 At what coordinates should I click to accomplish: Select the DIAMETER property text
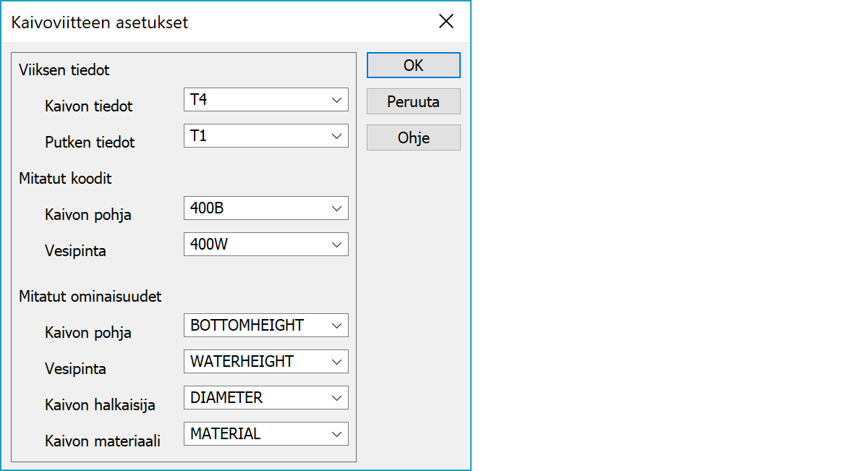coord(226,398)
